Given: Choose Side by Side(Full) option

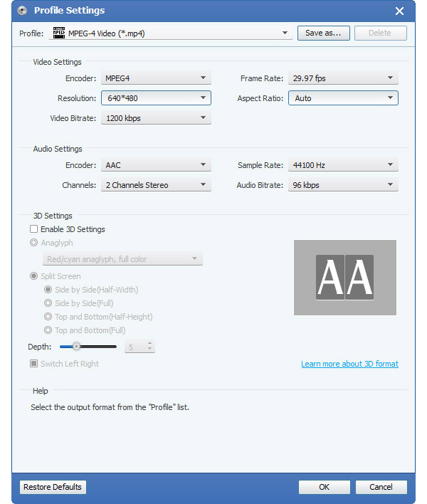Looking at the screenshot, I should tap(48, 303).
